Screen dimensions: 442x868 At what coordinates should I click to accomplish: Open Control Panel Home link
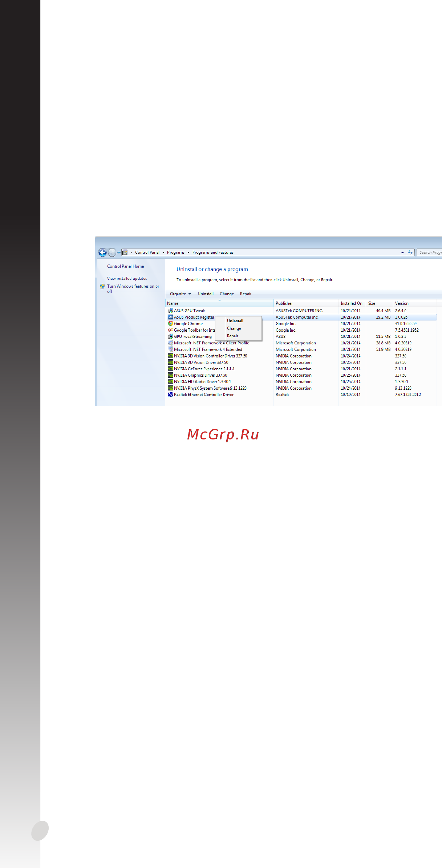(125, 266)
